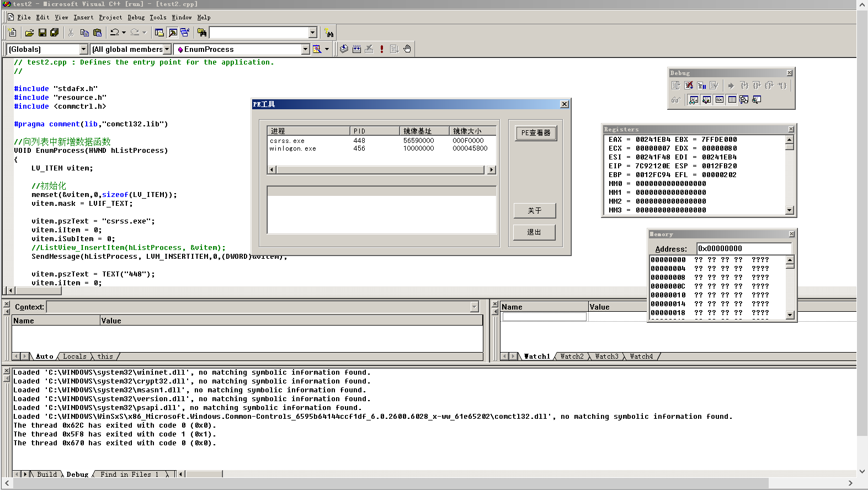The width and height of the screenshot is (868, 490).
Task: Open Call Stack from the Debug toolbar
Action: [744, 100]
